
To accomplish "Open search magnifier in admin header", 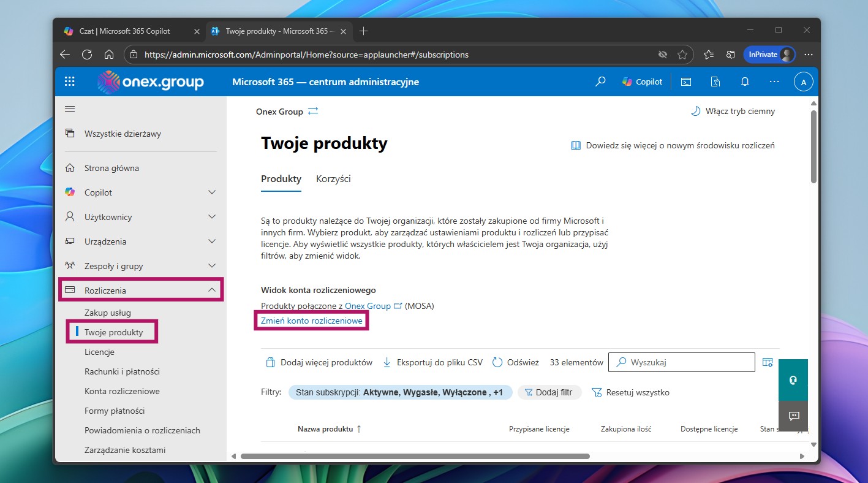I will pos(600,82).
